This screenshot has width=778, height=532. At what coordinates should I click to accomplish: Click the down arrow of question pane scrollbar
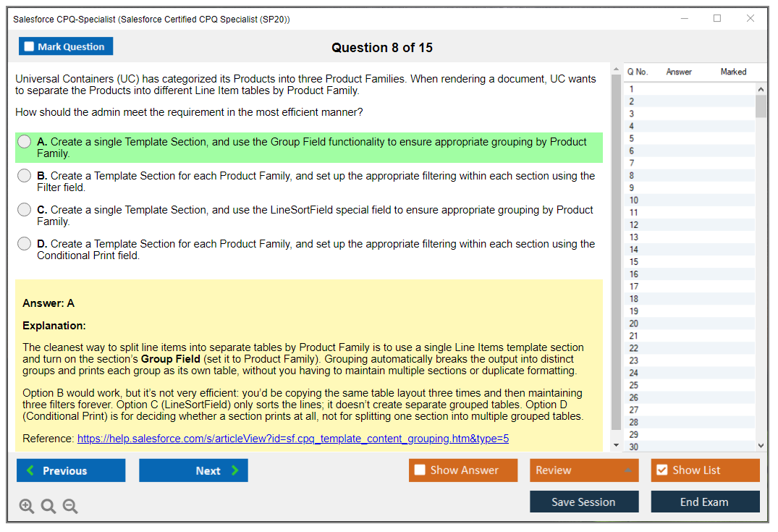point(616,445)
